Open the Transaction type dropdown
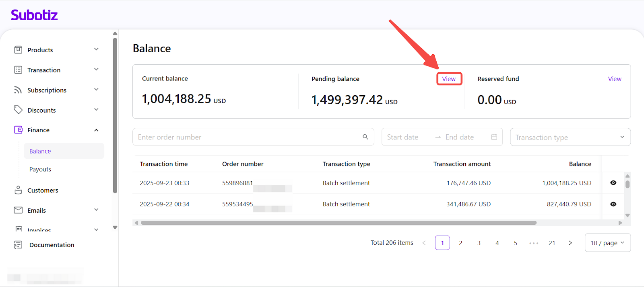The height and width of the screenshot is (287, 644). click(x=570, y=137)
